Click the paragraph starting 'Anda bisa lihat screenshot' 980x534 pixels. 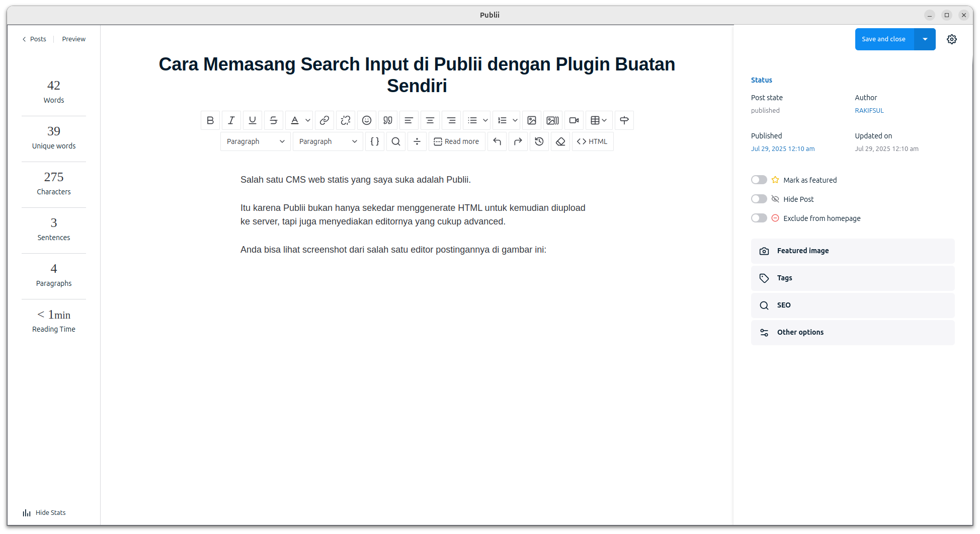(393, 250)
